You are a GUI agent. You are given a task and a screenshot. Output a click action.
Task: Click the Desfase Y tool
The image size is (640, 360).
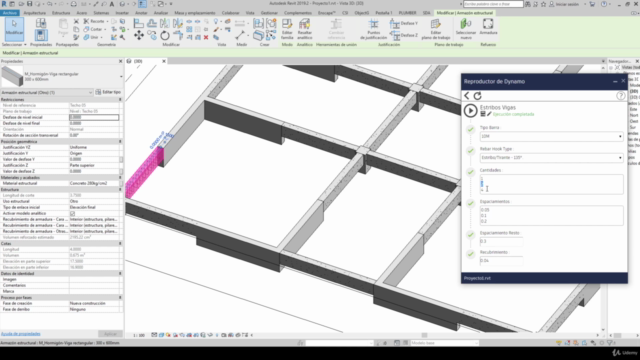[x=404, y=23]
